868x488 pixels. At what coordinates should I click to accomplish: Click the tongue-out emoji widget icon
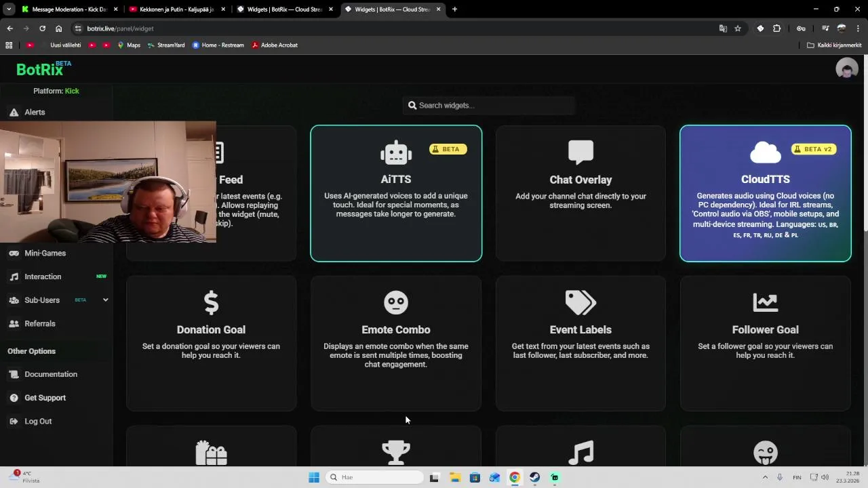coord(765,453)
